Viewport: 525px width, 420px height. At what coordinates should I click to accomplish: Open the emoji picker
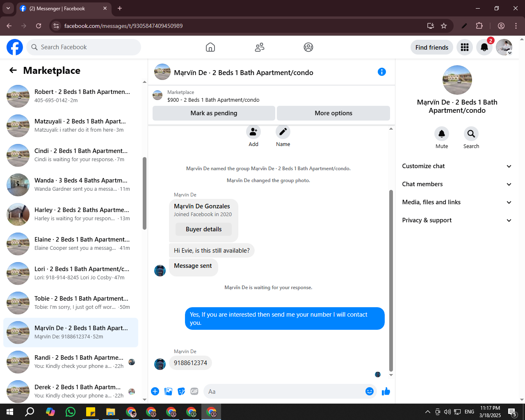pyautogui.click(x=370, y=391)
